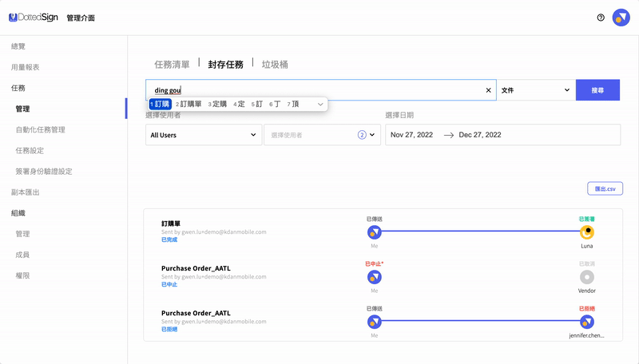Click the blue 已中止 status label
This screenshot has height=364, width=639.
pos(169,285)
